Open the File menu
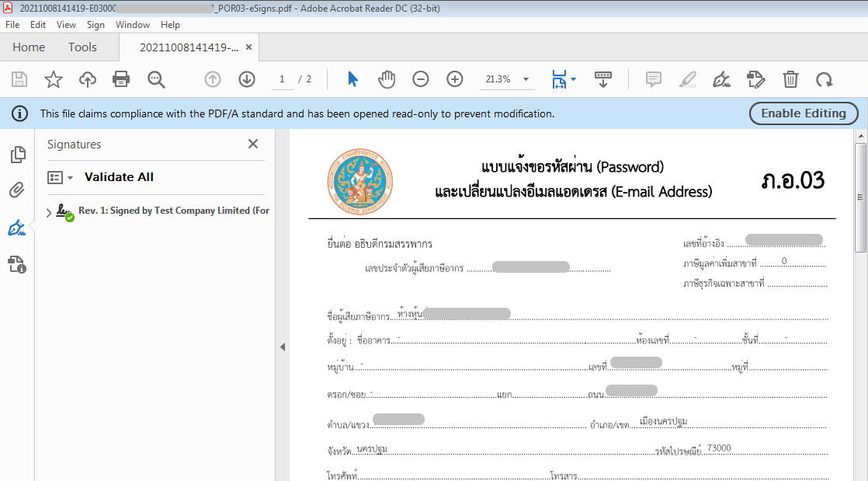Image resolution: width=868 pixels, height=481 pixels. point(12,25)
